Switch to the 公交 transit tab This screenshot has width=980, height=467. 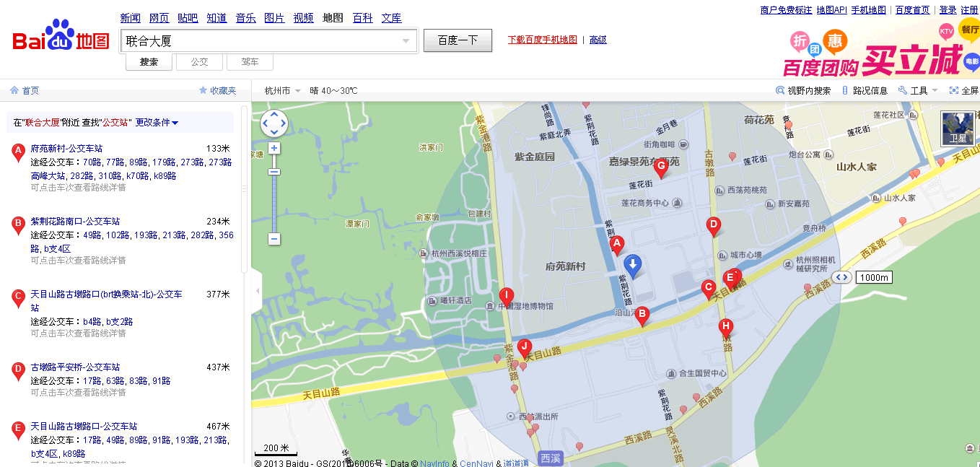tap(199, 62)
